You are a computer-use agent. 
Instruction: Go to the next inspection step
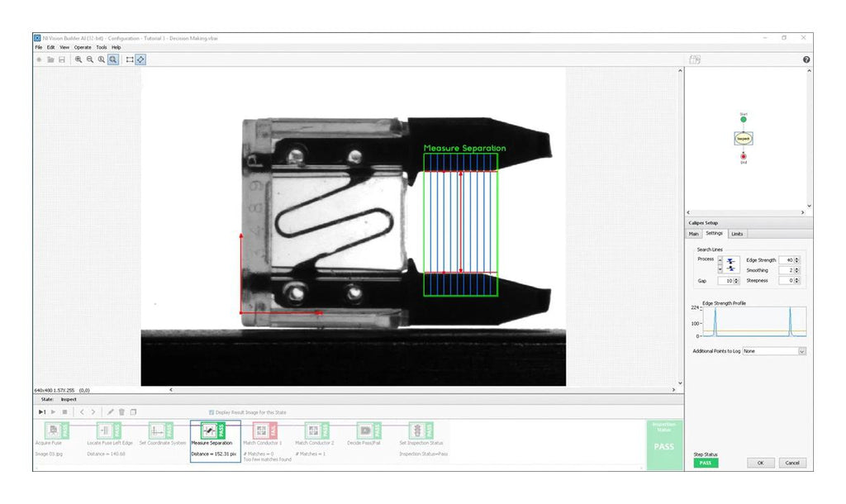tap(93, 412)
